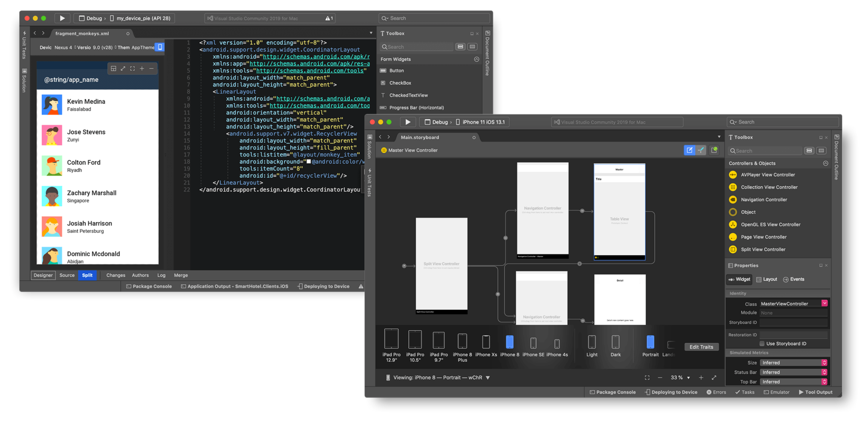Run the iOS project with the play button
This screenshot has height=434, width=868.
coord(408,122)
